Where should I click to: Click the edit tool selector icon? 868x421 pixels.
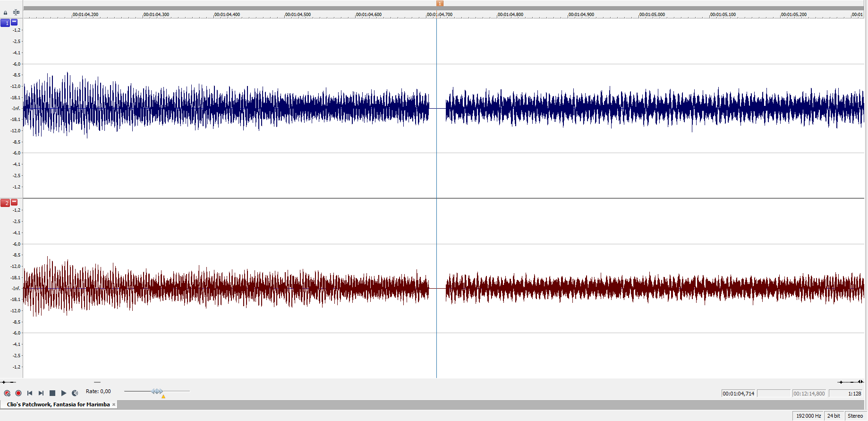(x=16, y=12)
